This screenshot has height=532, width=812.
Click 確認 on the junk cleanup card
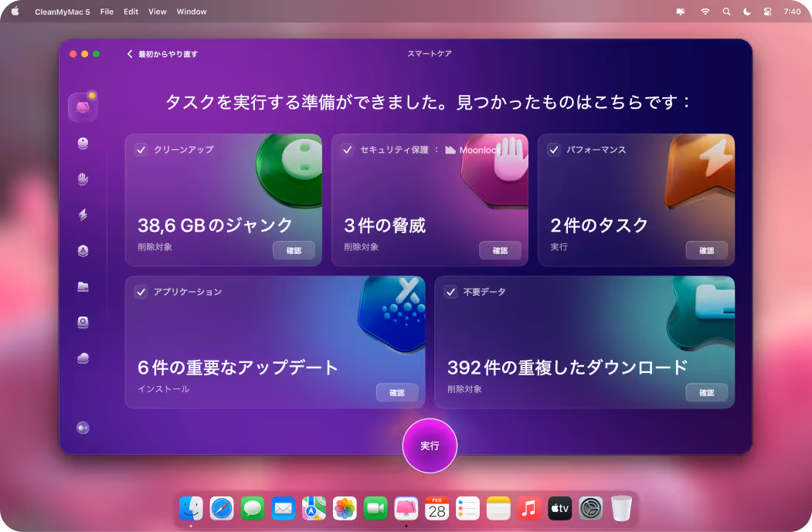[294, 250]
